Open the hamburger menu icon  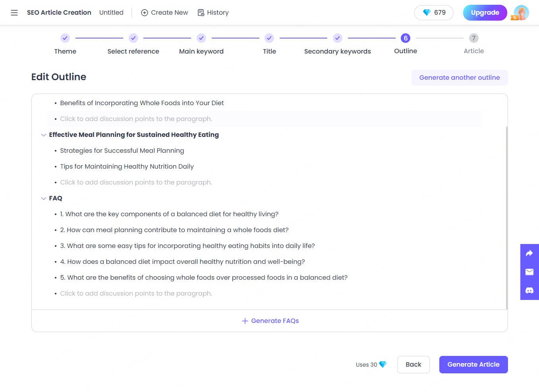point(14,13)
